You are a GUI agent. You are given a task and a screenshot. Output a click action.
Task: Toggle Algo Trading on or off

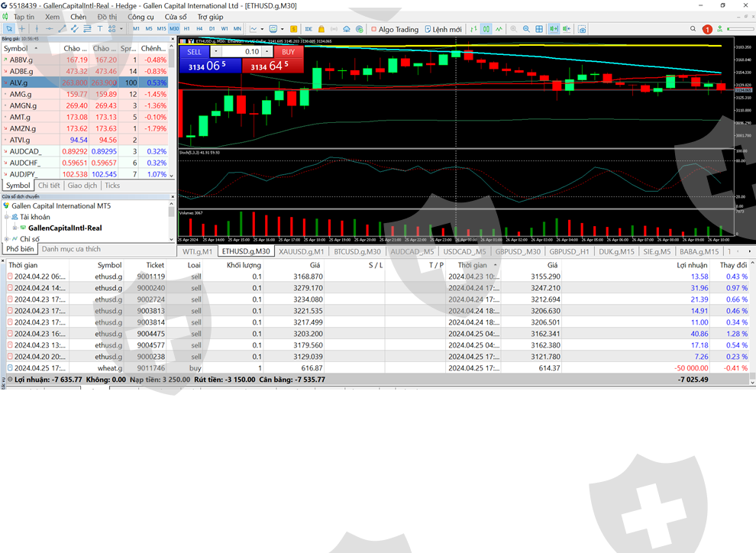point(394,29)
